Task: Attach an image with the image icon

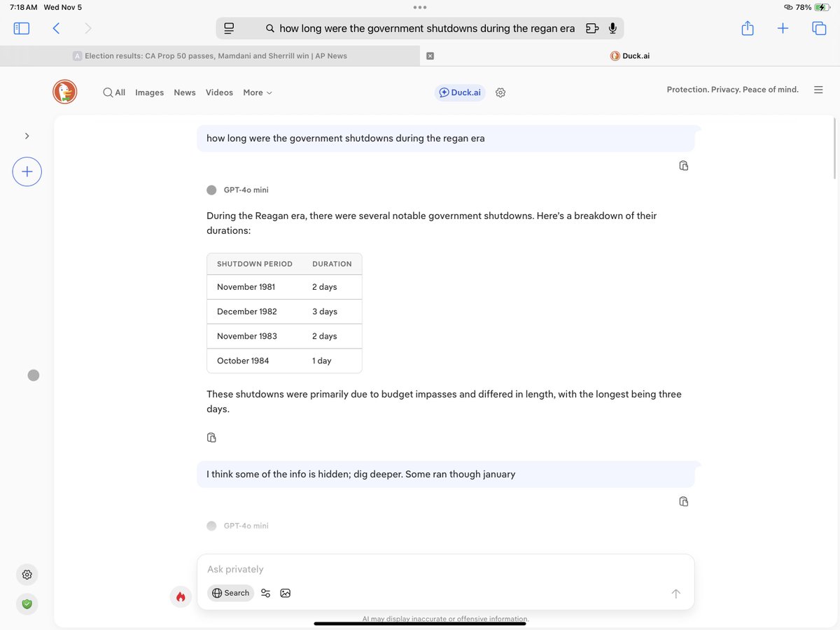Action: (x=285, y=593)
